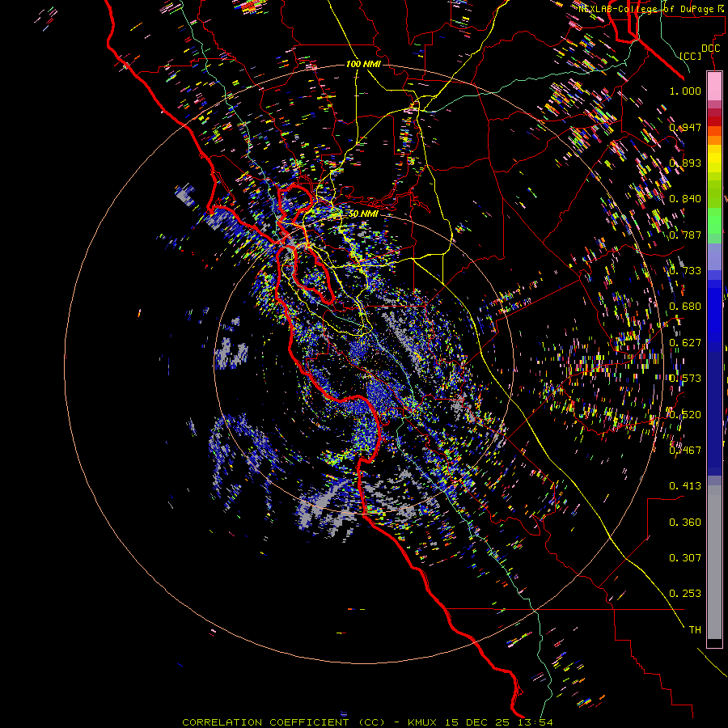The height and width of the screenshot is (728, 728).
Task: Click the 100 NMI range ring label
Action: click(x=363, y=64)
